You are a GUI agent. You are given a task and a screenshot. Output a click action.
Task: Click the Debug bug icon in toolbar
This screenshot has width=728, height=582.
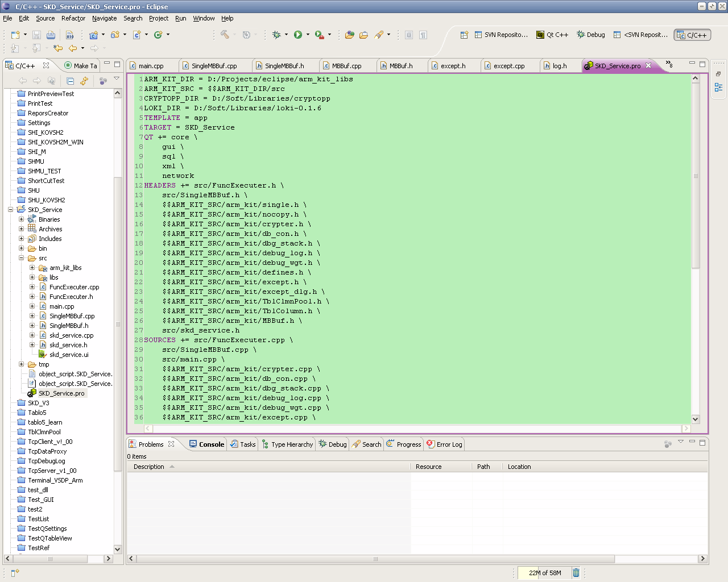(x=276, y=35)
